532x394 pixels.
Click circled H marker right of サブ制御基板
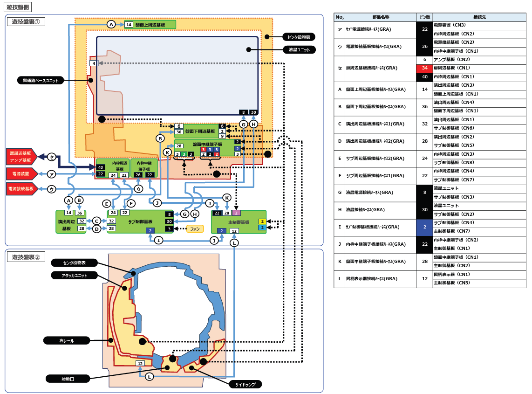pos(195,214)
